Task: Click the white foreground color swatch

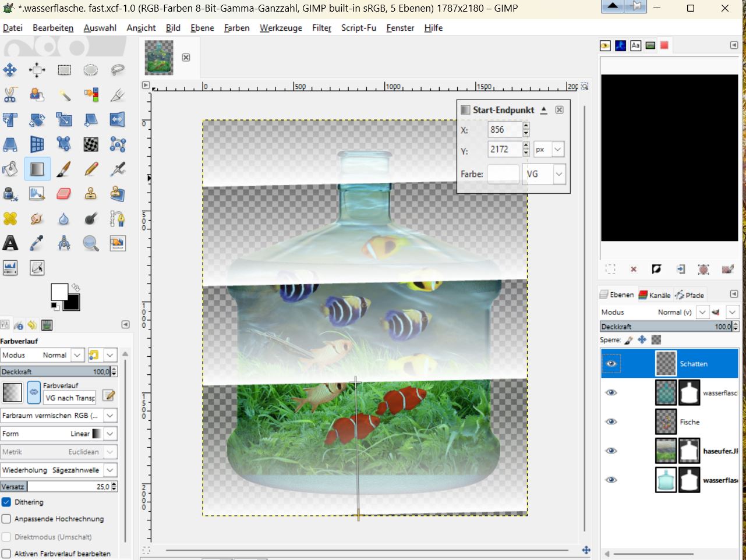Action: [x=58, y=291]
